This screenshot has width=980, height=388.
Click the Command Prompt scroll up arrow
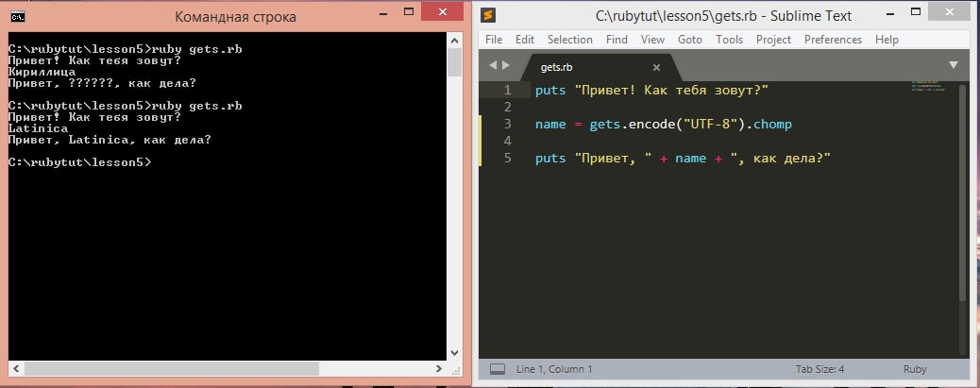pyautogui.click(x=454, y=40)
